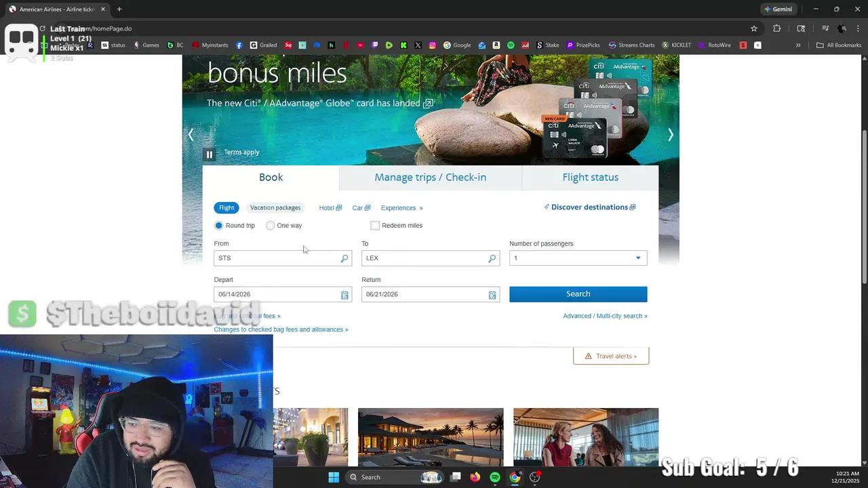The height and width of the screenshot is (488, 868).
Task: Switch to the Book tab
Action: 271,178
